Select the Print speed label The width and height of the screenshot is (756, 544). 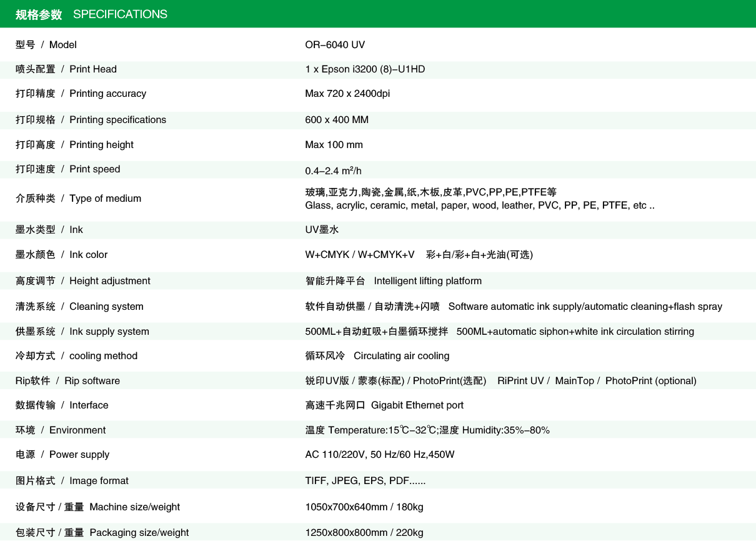68,169
